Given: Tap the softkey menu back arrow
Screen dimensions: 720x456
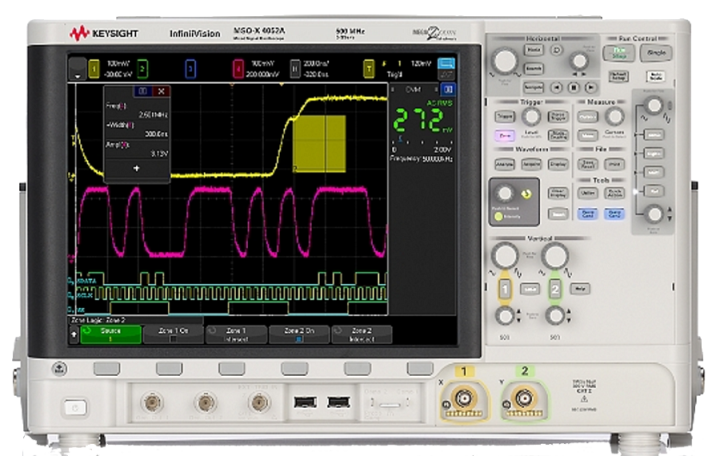Looking at the screenshot, I should [74, 335].
